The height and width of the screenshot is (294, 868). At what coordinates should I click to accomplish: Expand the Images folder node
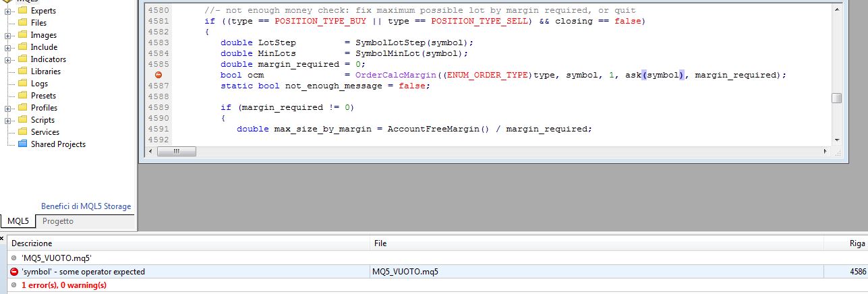(x=8, y=35)
